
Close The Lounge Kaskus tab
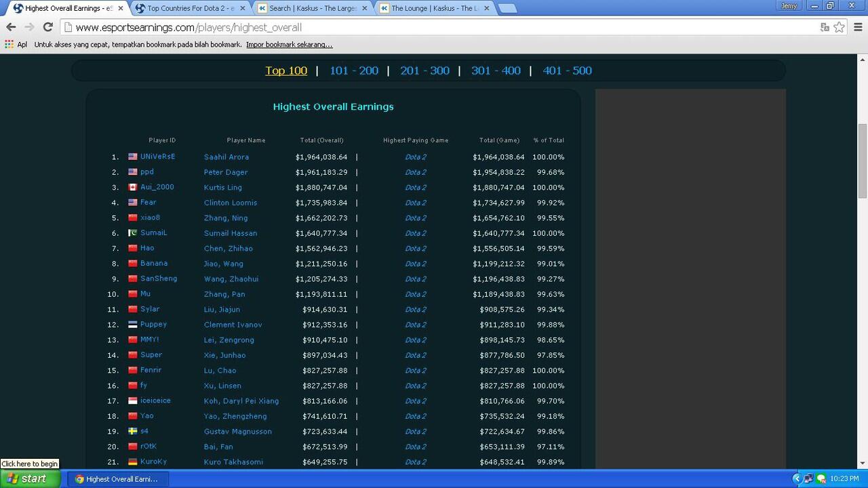point(486,8)
